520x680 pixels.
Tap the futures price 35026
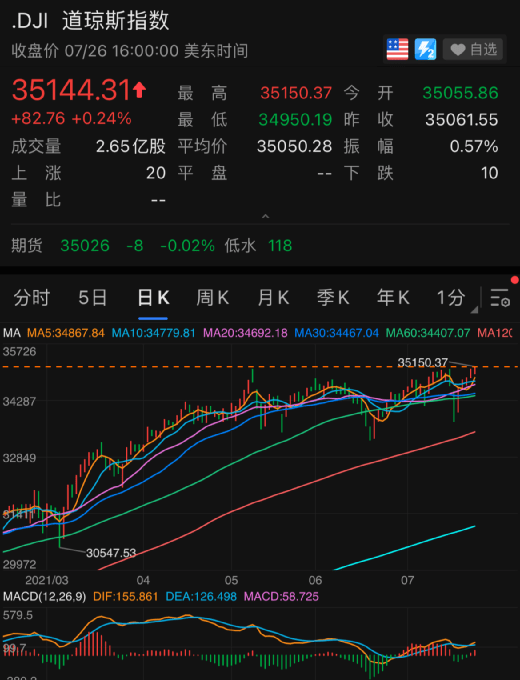(85, 246)
